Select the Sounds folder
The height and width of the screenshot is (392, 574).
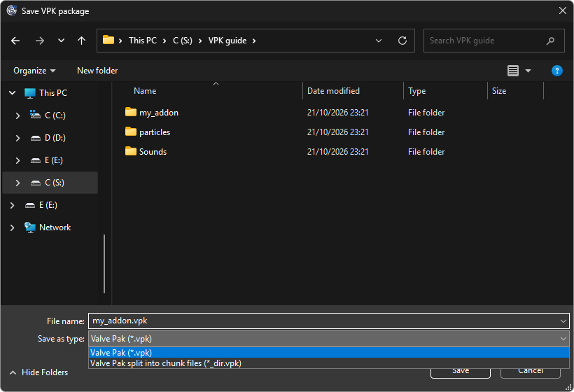coord(153,152)
